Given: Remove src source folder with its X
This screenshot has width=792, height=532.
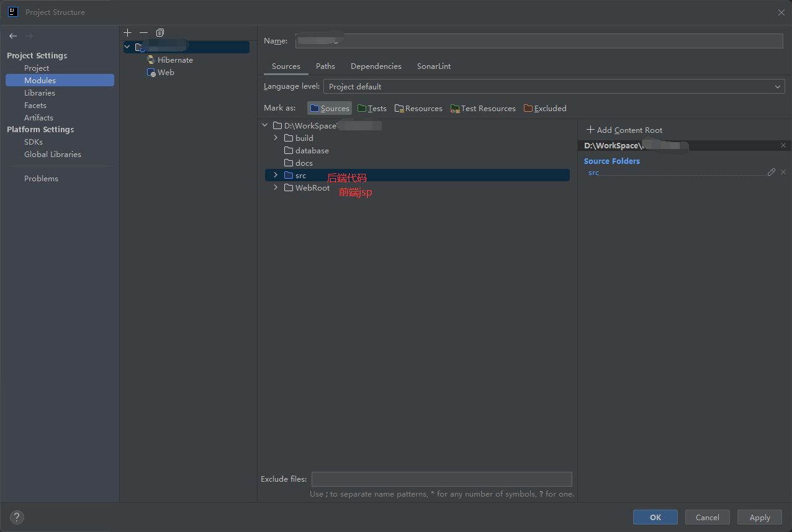Looking at the screenshot, I should (x=783, y=172).
